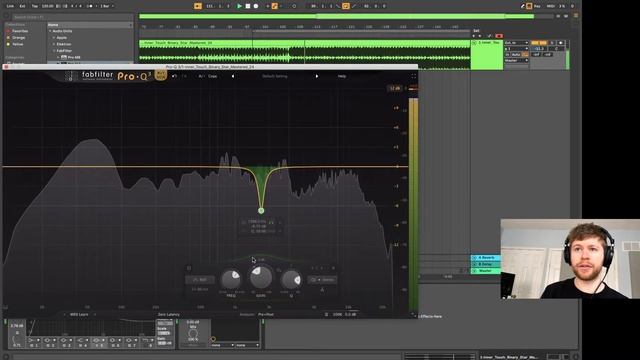The width and height of the screenshot is (640, 360).
Task: Click the MIDI map mode switch
Action: tap(551, 6)
